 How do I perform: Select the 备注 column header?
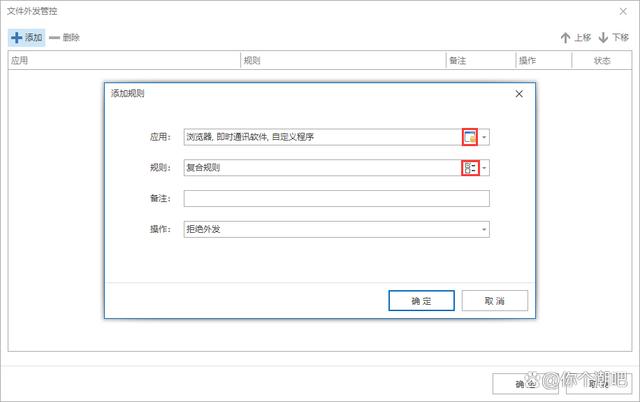(x=480, y=61)
